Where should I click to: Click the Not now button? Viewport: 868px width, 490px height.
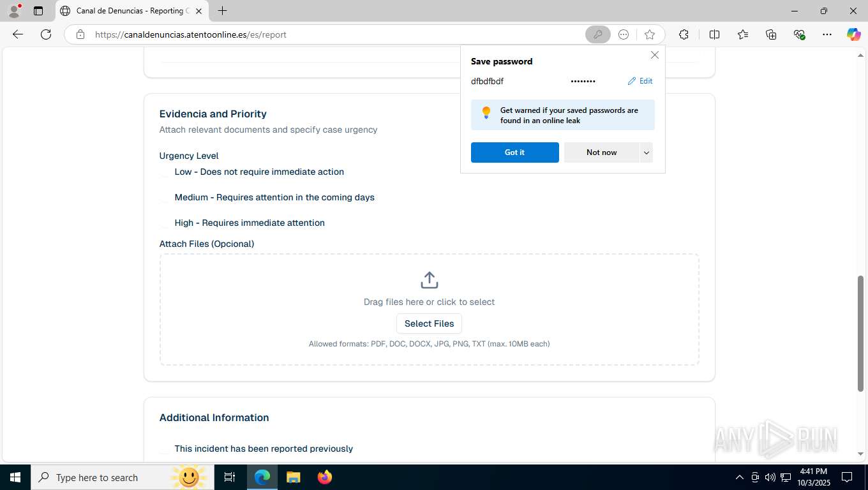click(602, 152)
